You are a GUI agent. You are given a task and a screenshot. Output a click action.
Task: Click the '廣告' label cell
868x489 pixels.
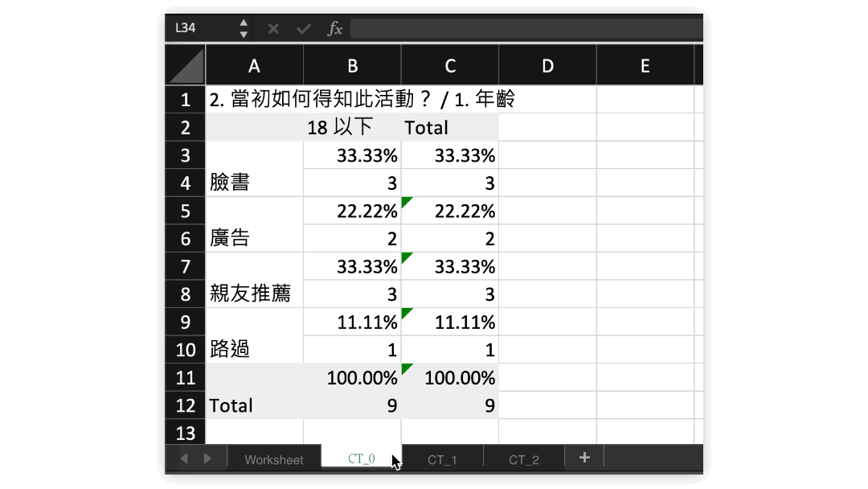coord(254,224)
